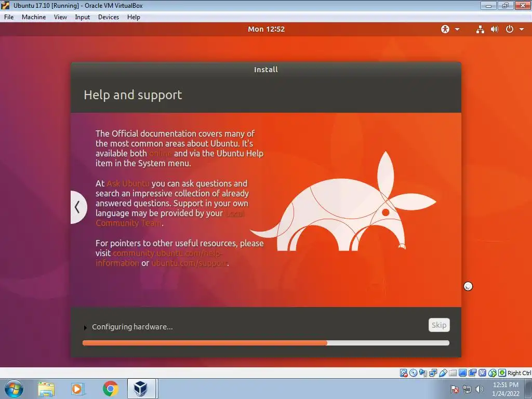Open Windows Explorer from the taskbar
This screenshot has height=399, width=532.
[46, 389]
